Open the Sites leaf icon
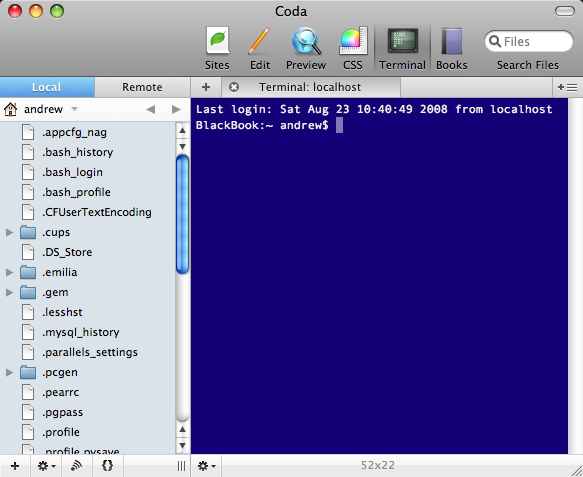The image size is (583, 477). point(218,41)
